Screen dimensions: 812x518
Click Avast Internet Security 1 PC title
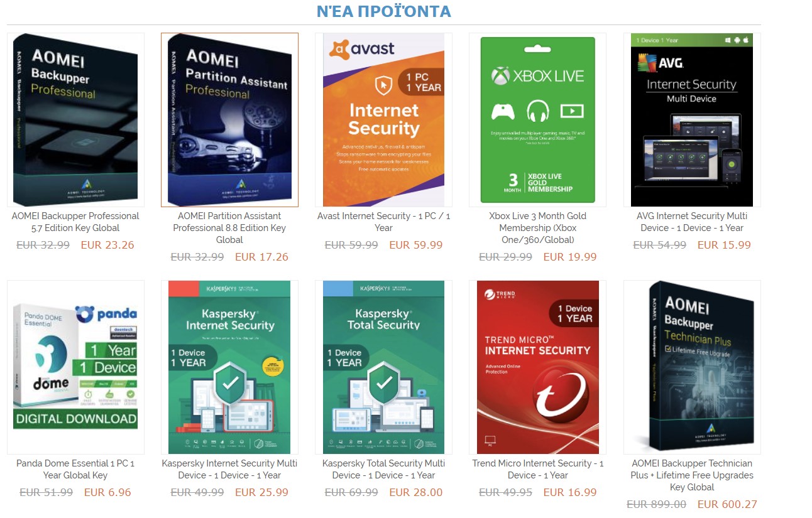(x=383, y=222)
